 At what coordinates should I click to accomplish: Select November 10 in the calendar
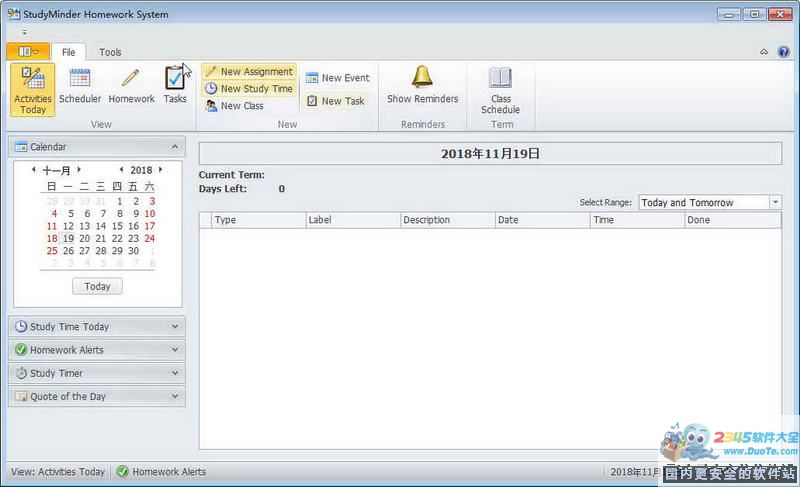(x=149, y=214)
